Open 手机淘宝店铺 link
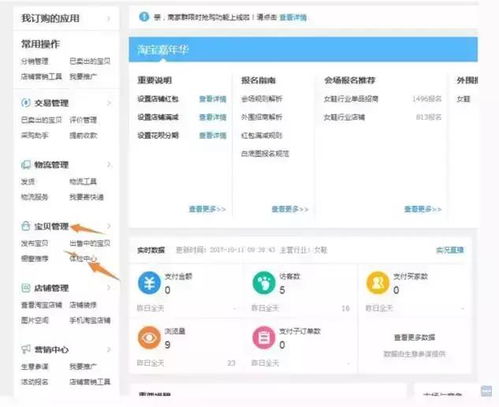Image resolution: width=499 pixels, height=407 pixels. click(90, 320)
